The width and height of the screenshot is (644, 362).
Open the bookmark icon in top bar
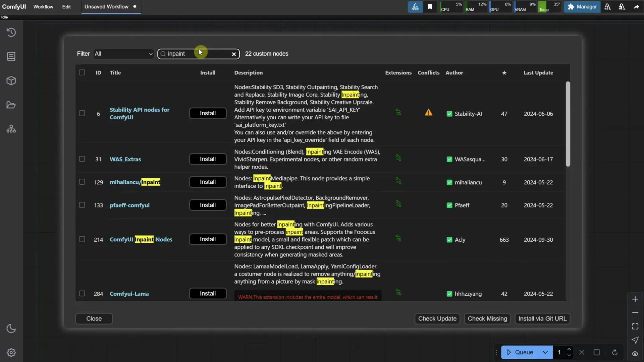tap(430, 6)
